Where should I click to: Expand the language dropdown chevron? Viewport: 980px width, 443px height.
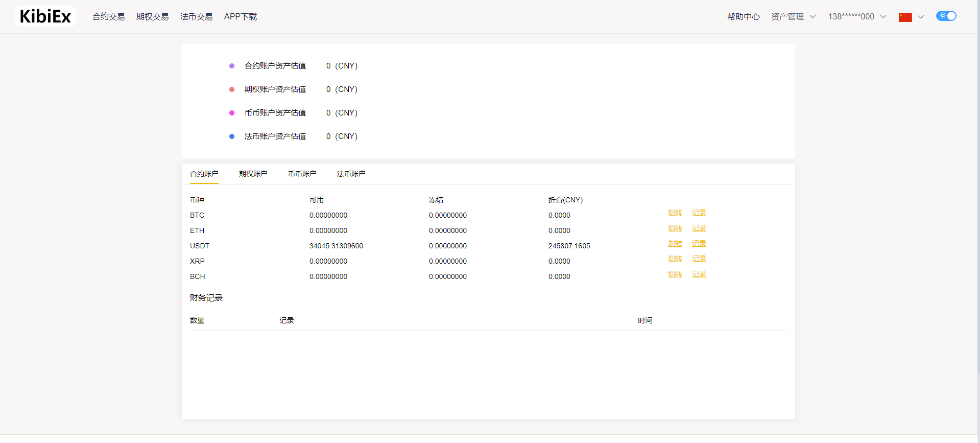(x=921, y=17)
